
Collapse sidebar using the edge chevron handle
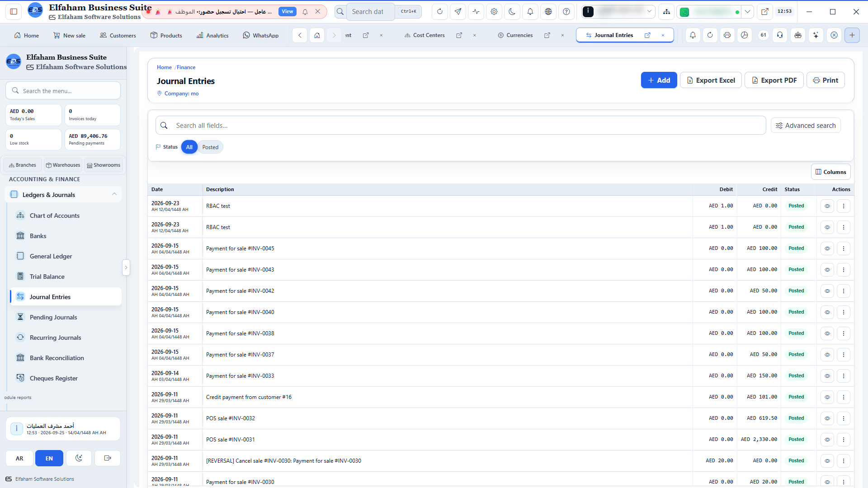126,267
